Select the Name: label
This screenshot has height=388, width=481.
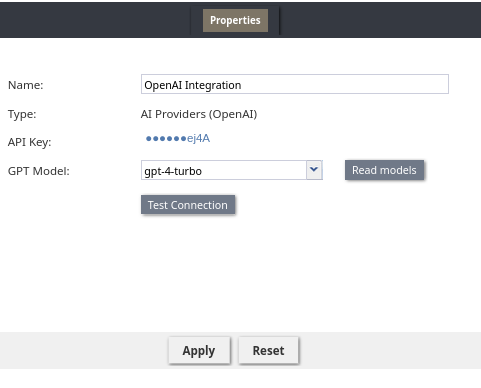point(26,85)
